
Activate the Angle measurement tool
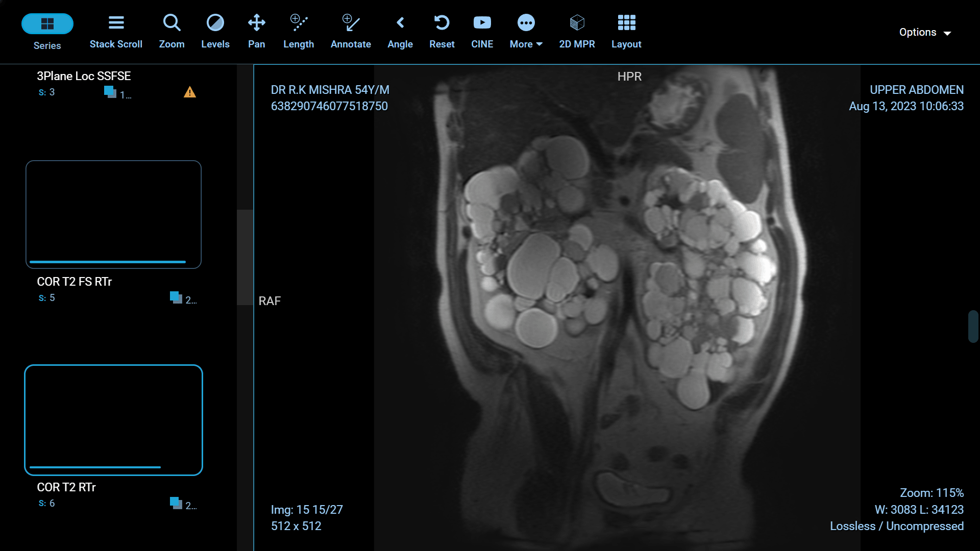pyautogui.click(x=400, y=31)
